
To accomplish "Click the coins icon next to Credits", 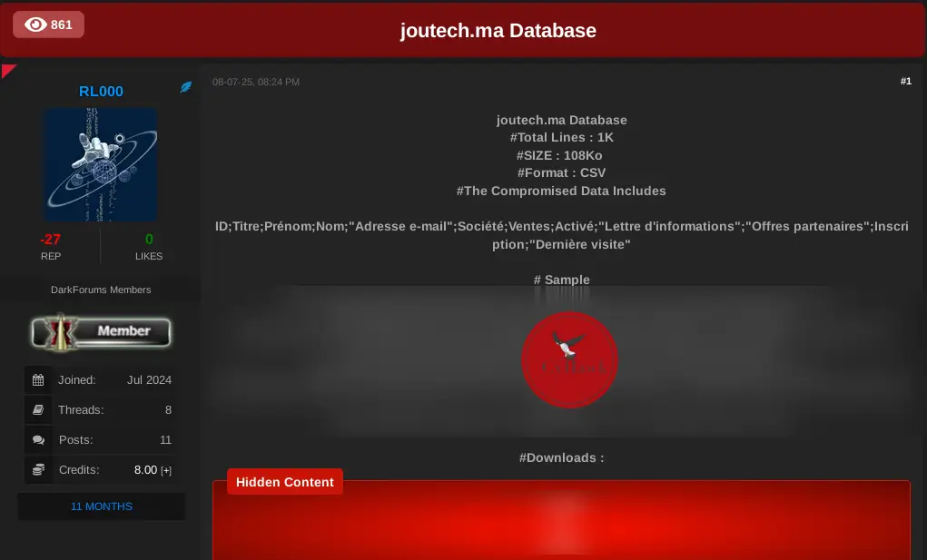I will (x=38, y=469).
